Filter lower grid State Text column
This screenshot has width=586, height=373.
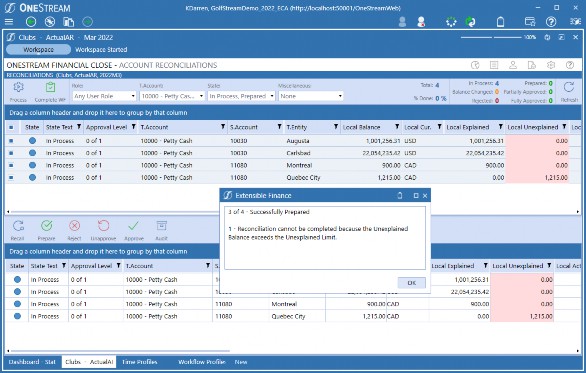[x=64, y=266]
